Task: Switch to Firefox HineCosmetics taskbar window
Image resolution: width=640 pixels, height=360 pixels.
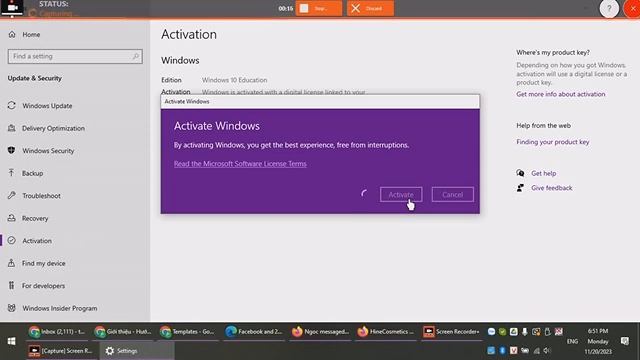Action: point(386,332)
